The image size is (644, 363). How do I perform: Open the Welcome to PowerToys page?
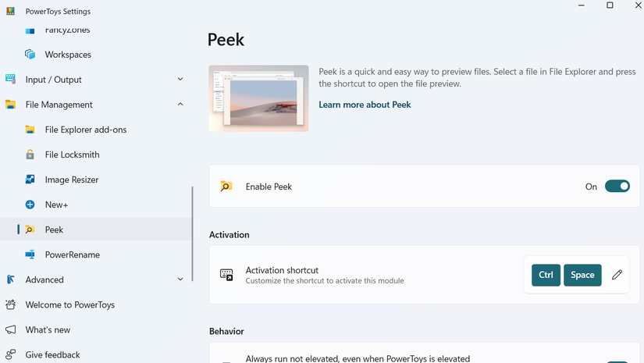(69, 304)
